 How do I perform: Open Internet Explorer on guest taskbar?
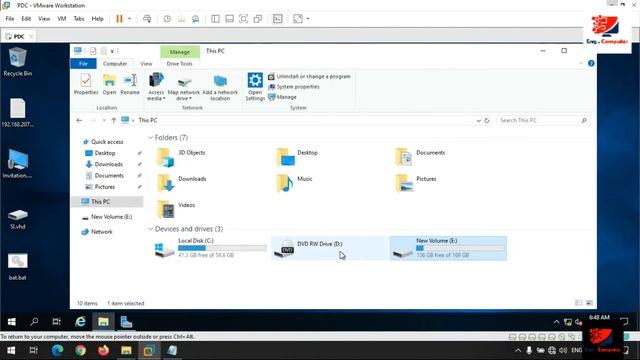tap(80, 322)
